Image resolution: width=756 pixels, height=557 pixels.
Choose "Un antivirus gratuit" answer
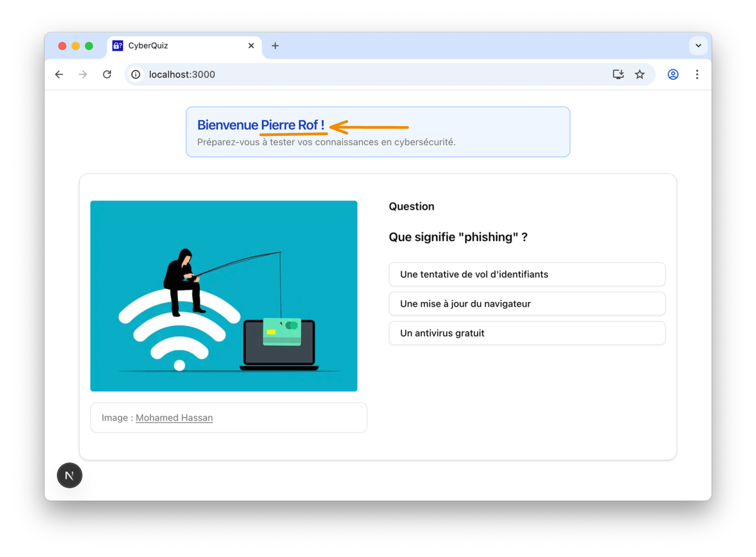pyautogui.click(x=527, y=333)
